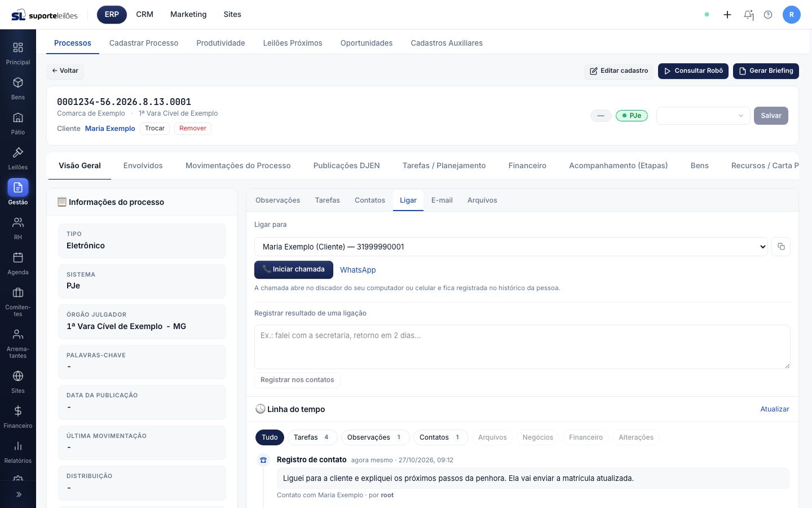Open Agenda calendar icon
The image size is (812, 508).
[x=18, y=257]
